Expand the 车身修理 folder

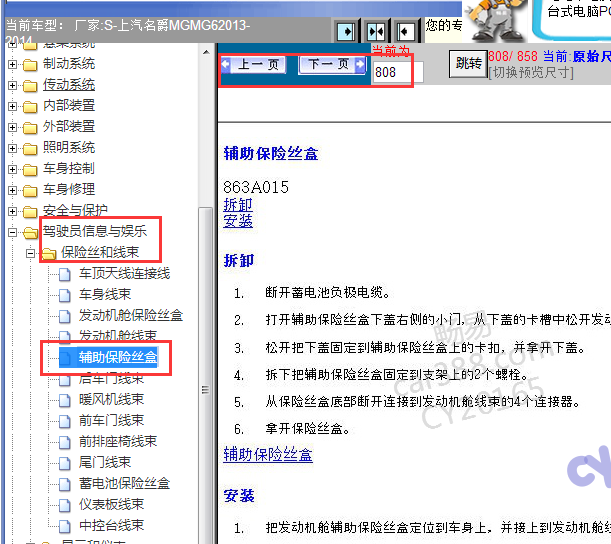[x=12, y=190]
